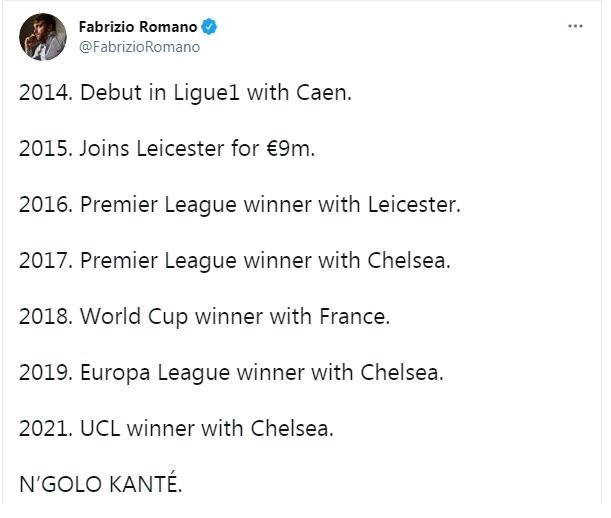Screen dimensions: 611x518
Task: Click the year 2018 in tweet
Action: [46, 316]
